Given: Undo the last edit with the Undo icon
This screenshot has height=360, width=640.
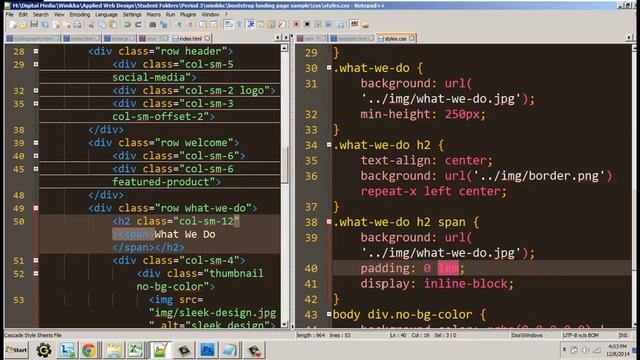Looking at the screenshot, I should coord(128,24).
